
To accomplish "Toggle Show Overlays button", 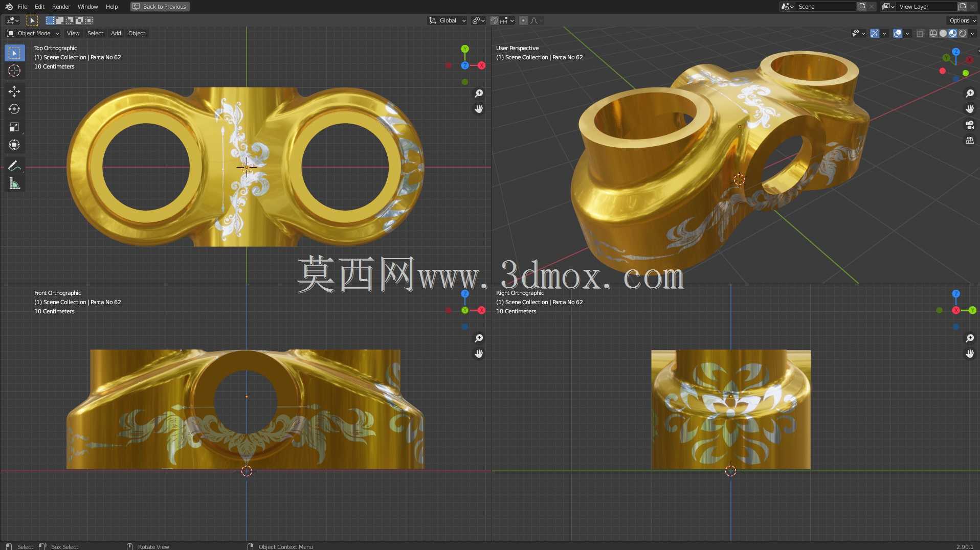I will pos(898,33).
